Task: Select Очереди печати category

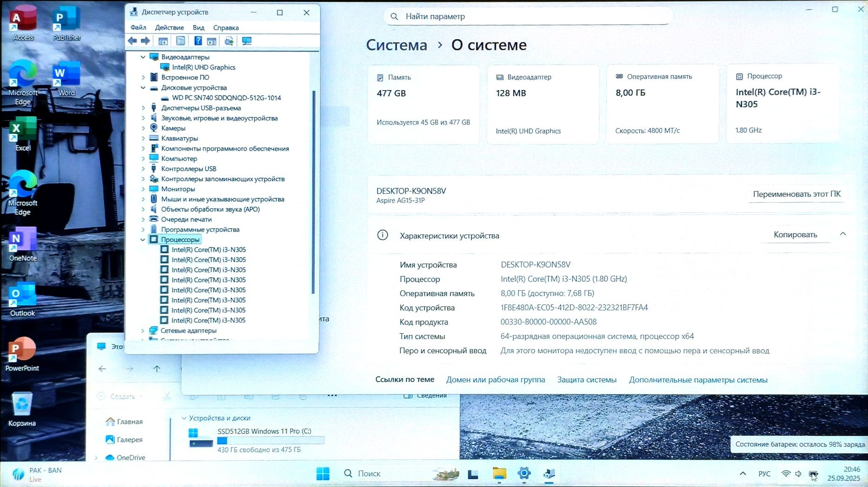Action: (186, 219)
